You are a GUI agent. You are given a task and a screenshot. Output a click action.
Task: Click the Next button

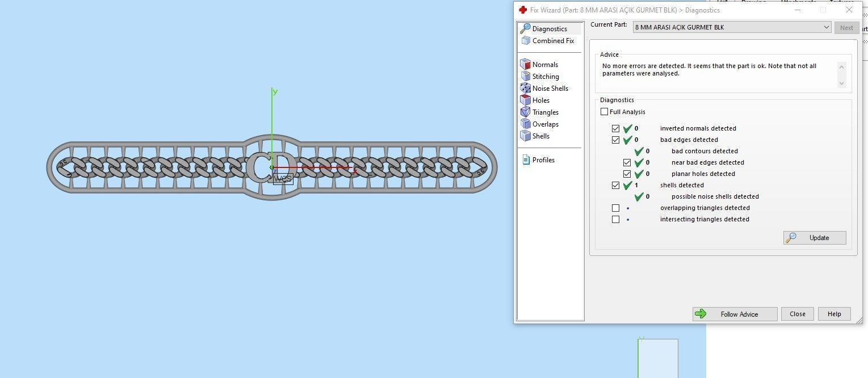[x=846, y=28]
